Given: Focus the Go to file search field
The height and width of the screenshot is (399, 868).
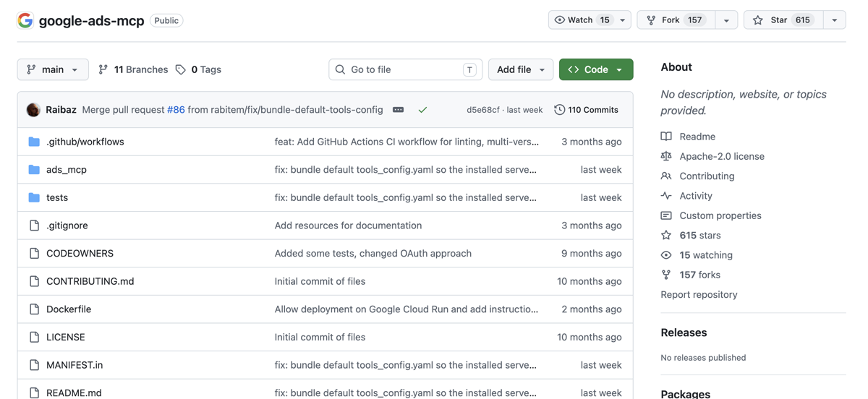Looking at the screenshot, I should pyautogui.click(x=405, y=69).
